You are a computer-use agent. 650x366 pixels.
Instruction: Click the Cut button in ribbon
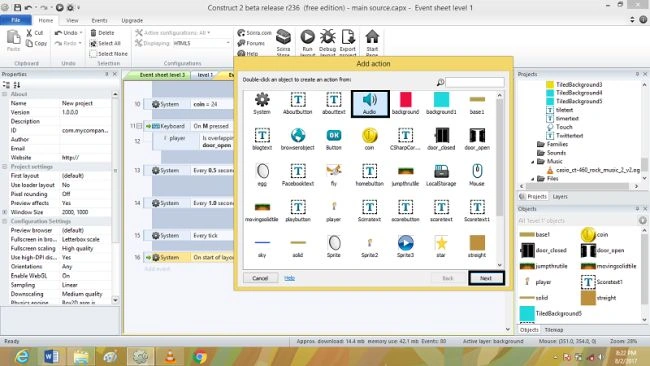pyautogui.click(x=35, y=33)
